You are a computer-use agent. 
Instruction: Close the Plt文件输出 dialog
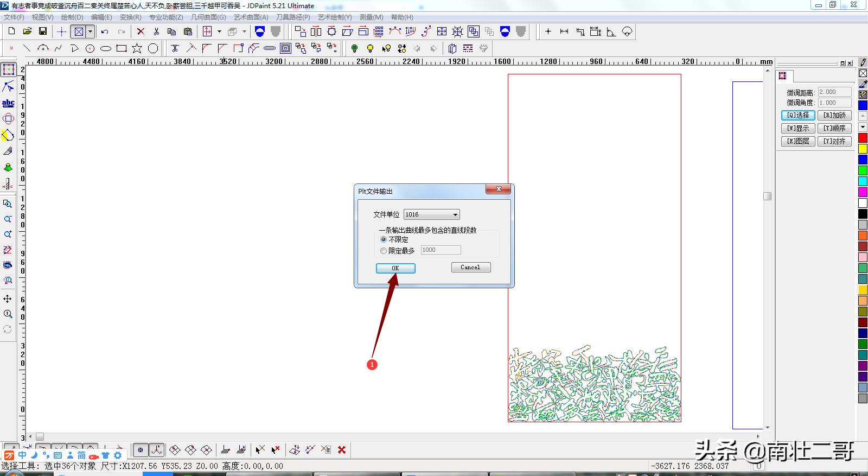pos(498,189)
